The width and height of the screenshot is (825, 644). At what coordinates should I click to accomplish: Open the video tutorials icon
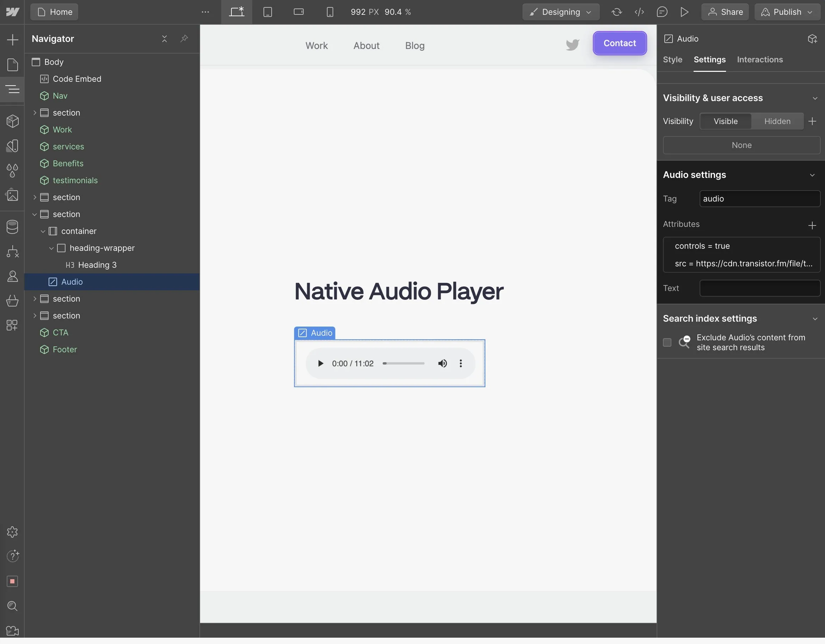[12, 630]
